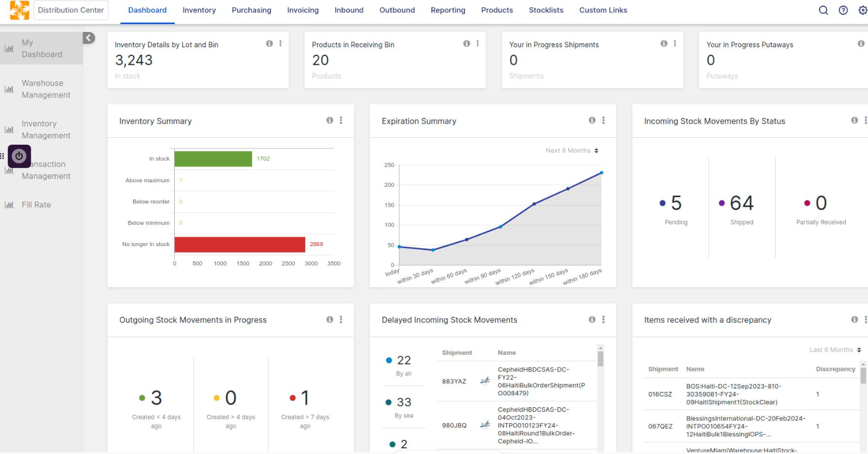Open the Purchasing menu

(x=252, y=10)
